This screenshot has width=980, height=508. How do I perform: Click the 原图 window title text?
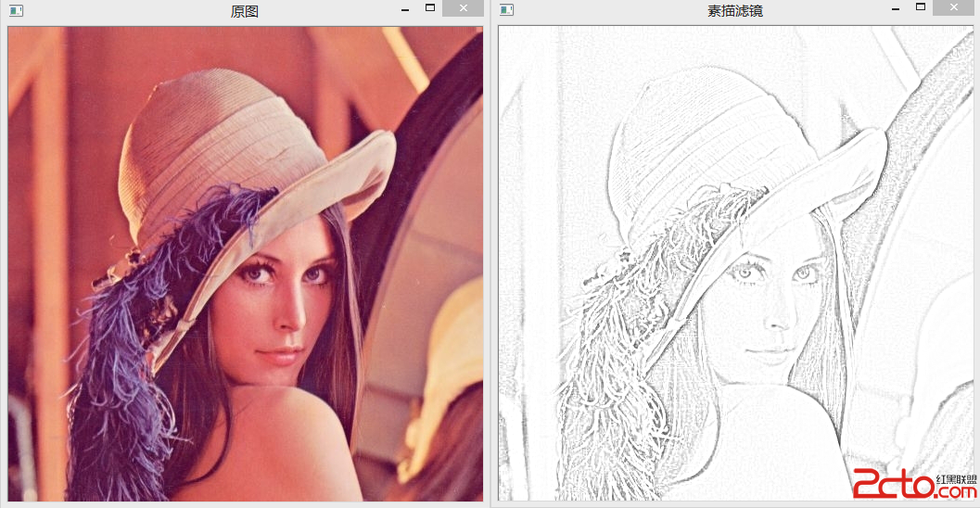245,11
